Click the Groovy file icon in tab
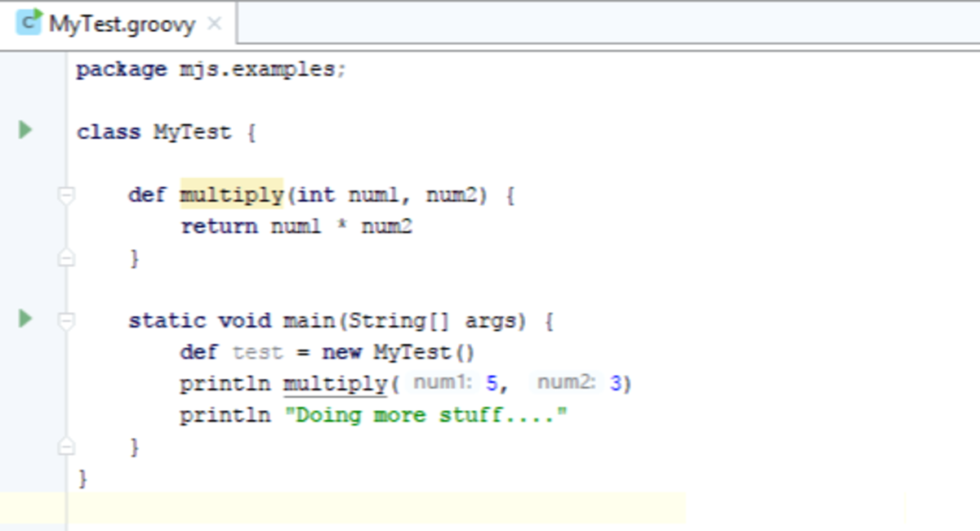Viewport: 980px width, 531px height. (x=29, y=23)
